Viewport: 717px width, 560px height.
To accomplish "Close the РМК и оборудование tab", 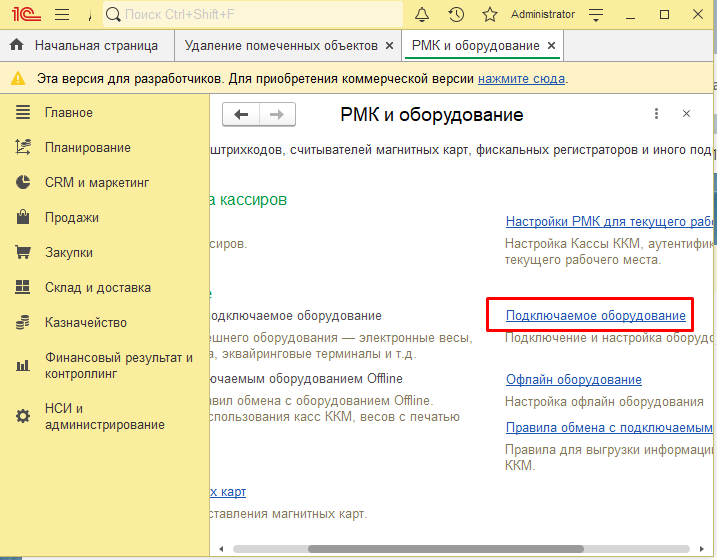I will tap(551, 46).
